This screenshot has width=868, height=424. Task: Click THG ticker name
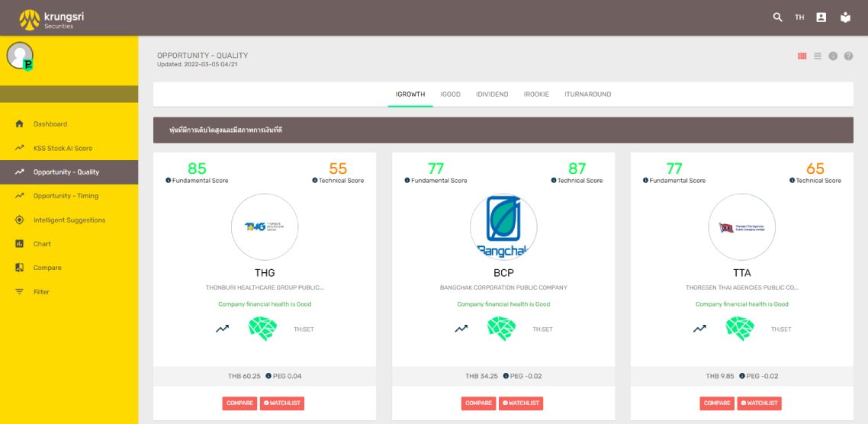pos(265,273)
